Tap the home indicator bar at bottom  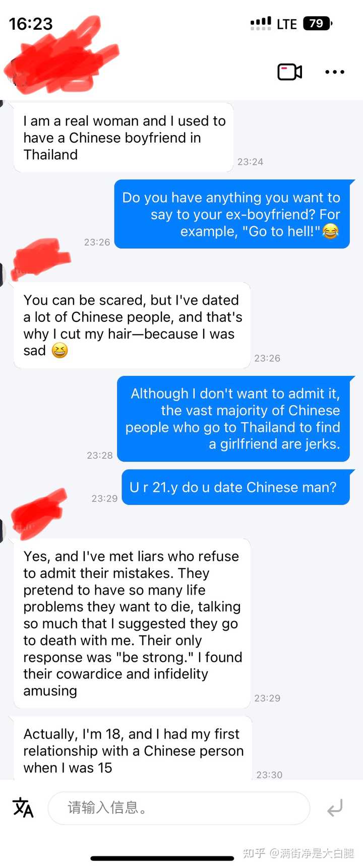pyautogui.click(x=162, y=858)
